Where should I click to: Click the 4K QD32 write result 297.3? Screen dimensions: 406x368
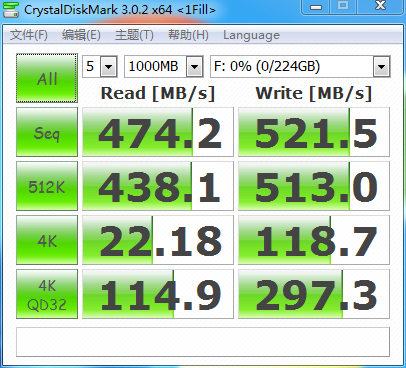(314, 294)
